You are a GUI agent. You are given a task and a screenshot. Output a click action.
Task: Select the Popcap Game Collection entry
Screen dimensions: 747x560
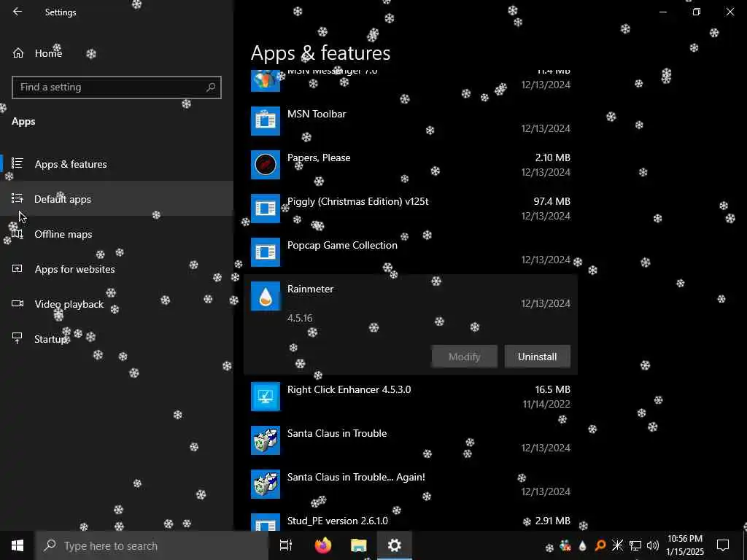(x=410, y=252)
